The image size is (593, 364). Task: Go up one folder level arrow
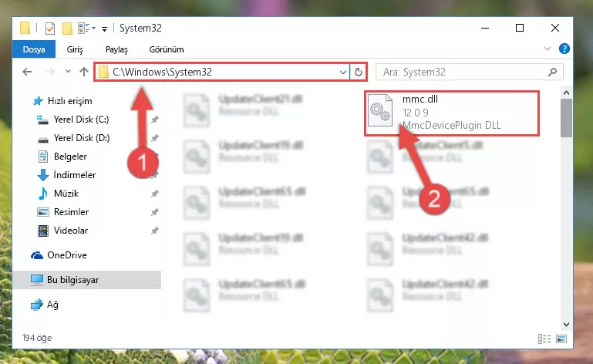[84, 72]
